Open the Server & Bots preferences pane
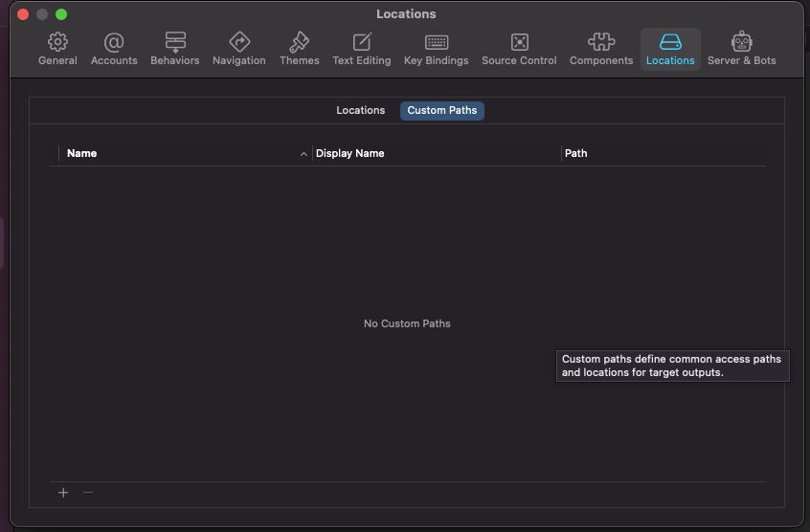This screenshot has width=810, height=532. [x=742, y=50]
